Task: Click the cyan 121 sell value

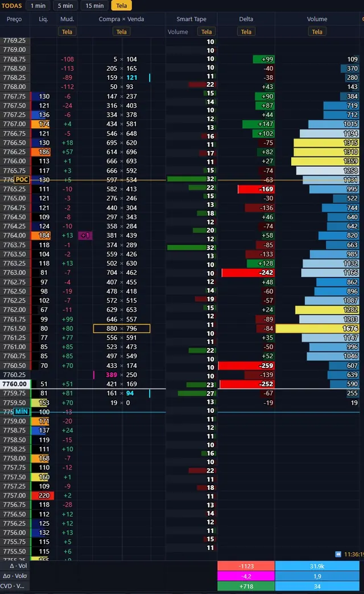Action: tap(132, 77)
